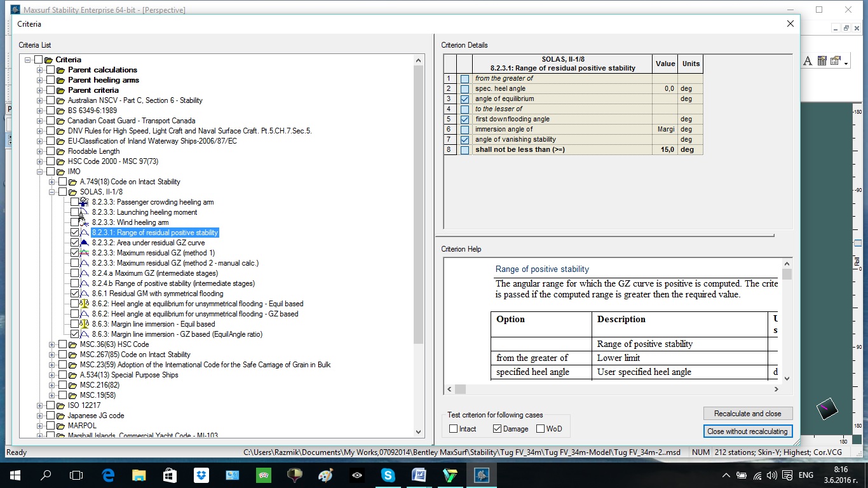Click the Criterion Help horizontal scrollbar thumb
Image resolution: width=868 pixels, height=488 pixels.
[x=460, y=389]
